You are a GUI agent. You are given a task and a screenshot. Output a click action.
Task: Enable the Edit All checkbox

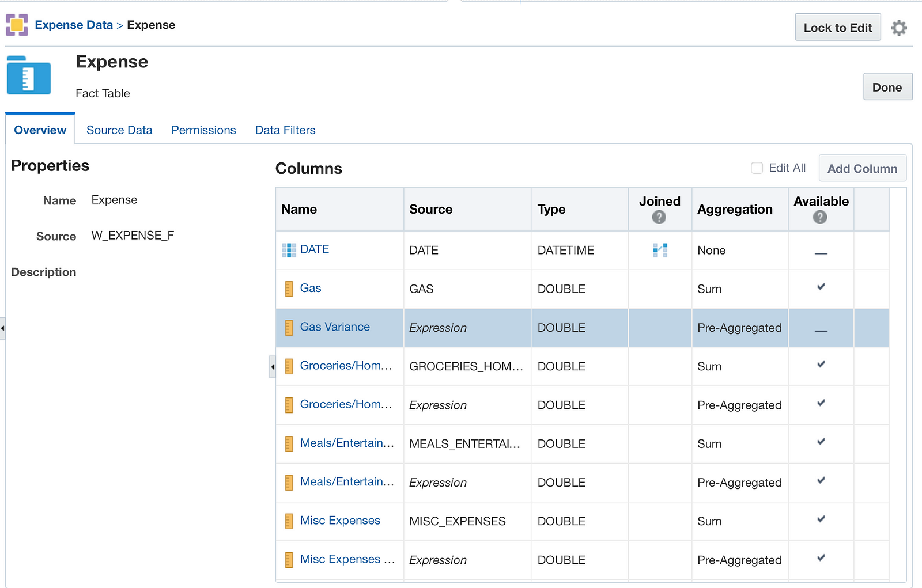tap(757, 168)
